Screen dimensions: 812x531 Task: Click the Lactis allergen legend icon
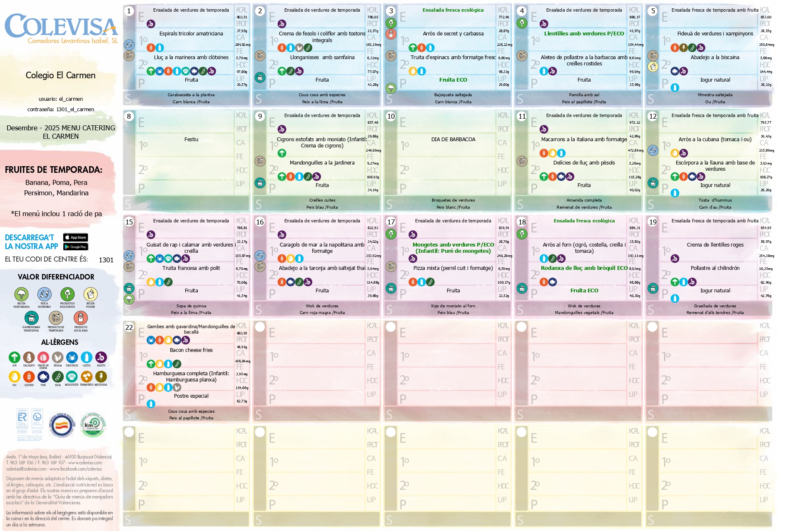point(87,357)
